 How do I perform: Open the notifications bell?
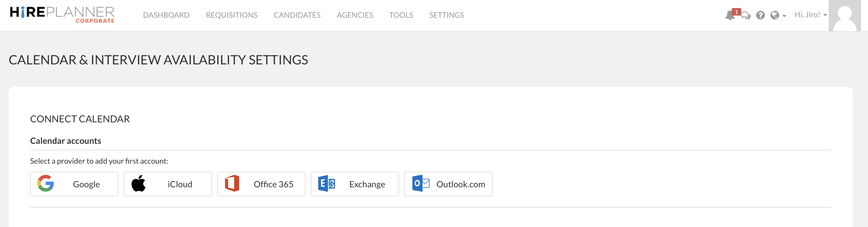(x=729, y=16)
